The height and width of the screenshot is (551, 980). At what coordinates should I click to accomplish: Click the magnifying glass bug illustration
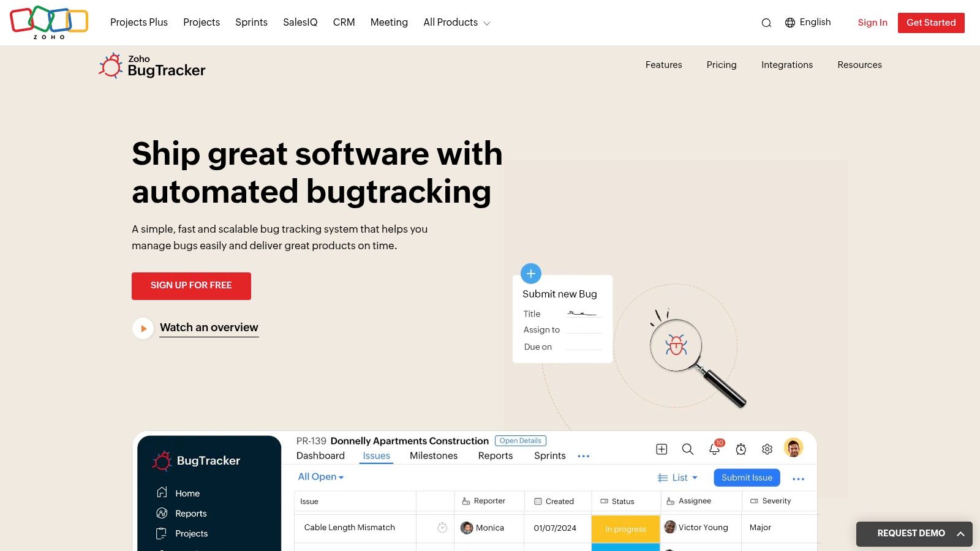(697, 358)
